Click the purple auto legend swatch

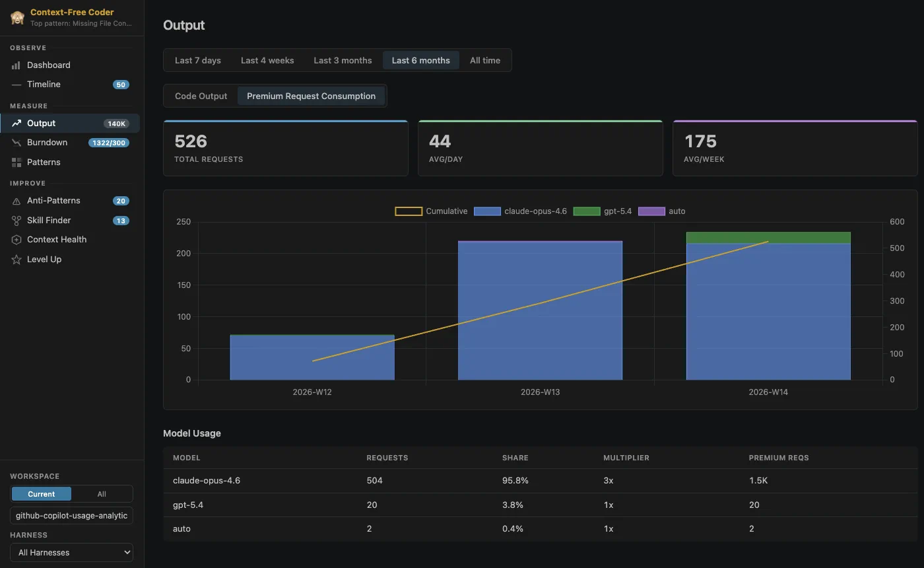click(x=652, y=211)
